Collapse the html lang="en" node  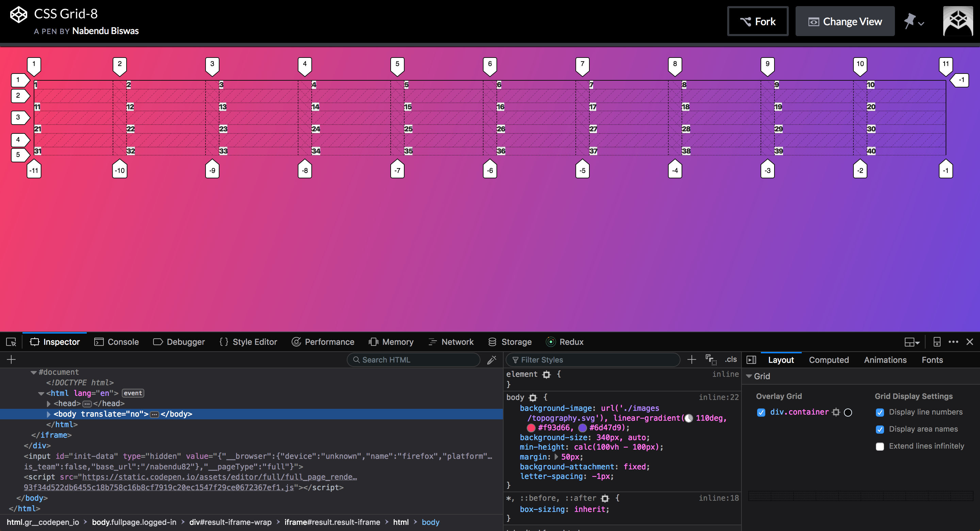[x=41, y=393]
